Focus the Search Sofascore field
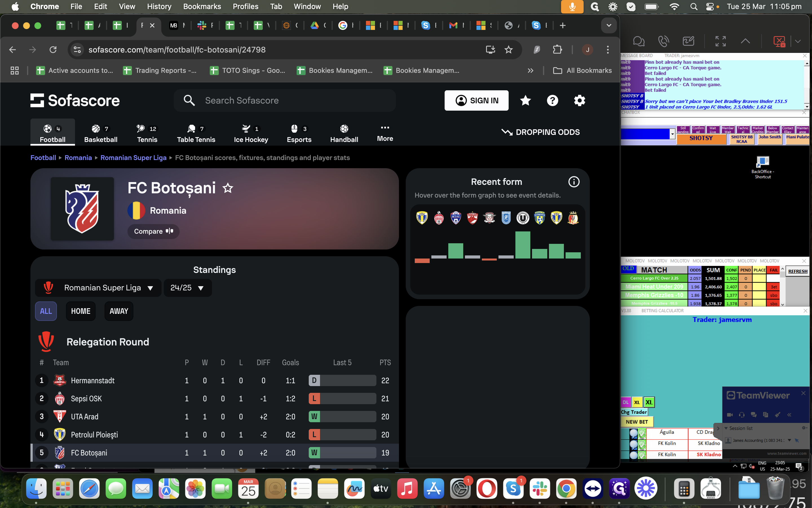This screenshot has height=508, width=812. point(284,100)
